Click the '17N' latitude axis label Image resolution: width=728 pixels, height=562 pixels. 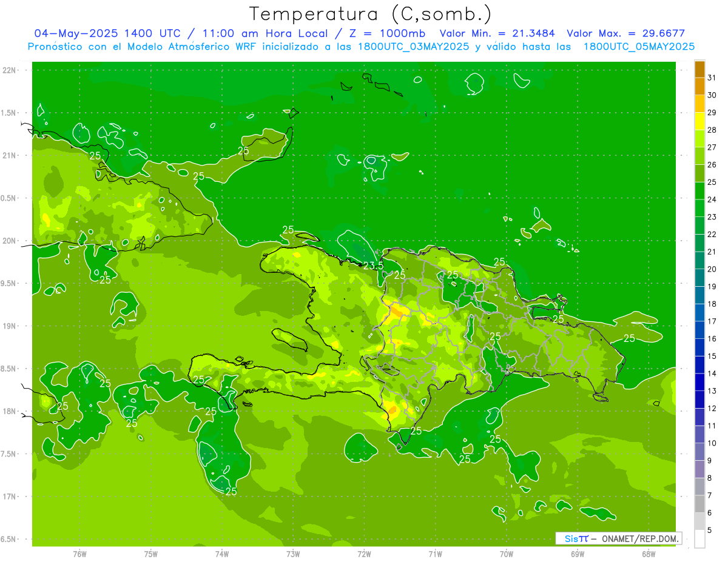pos(9,497)
